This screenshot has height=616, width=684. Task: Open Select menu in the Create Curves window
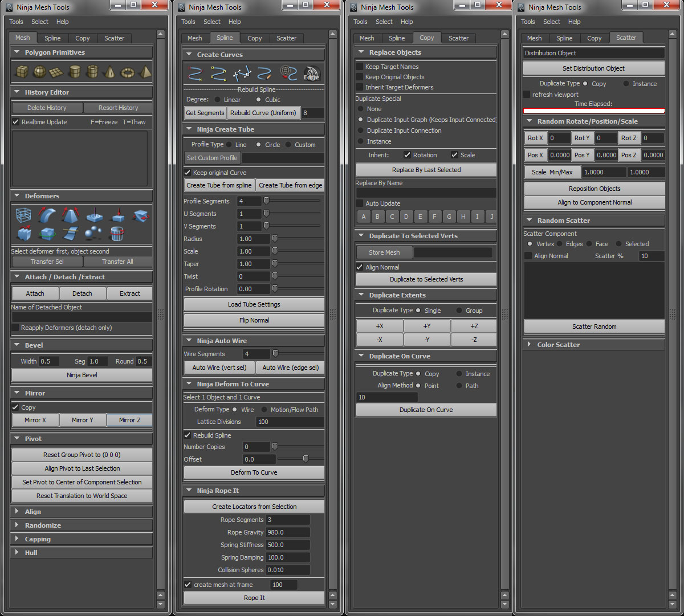click(x=212, y=22)
